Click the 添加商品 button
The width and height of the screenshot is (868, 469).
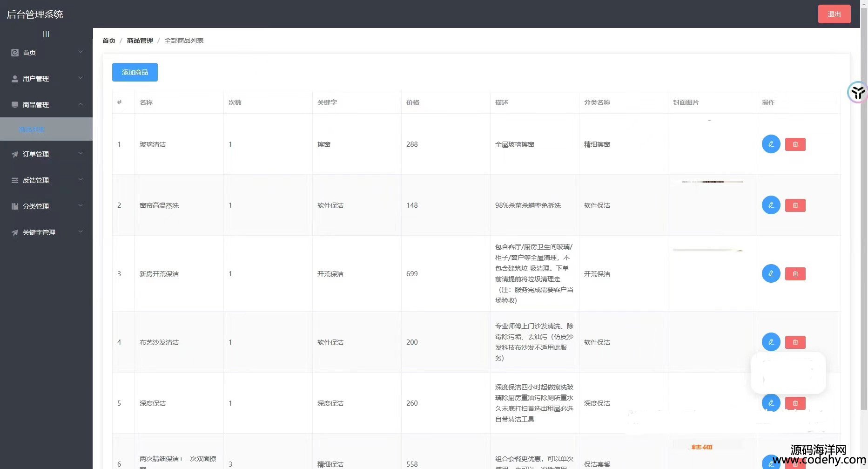135,72
